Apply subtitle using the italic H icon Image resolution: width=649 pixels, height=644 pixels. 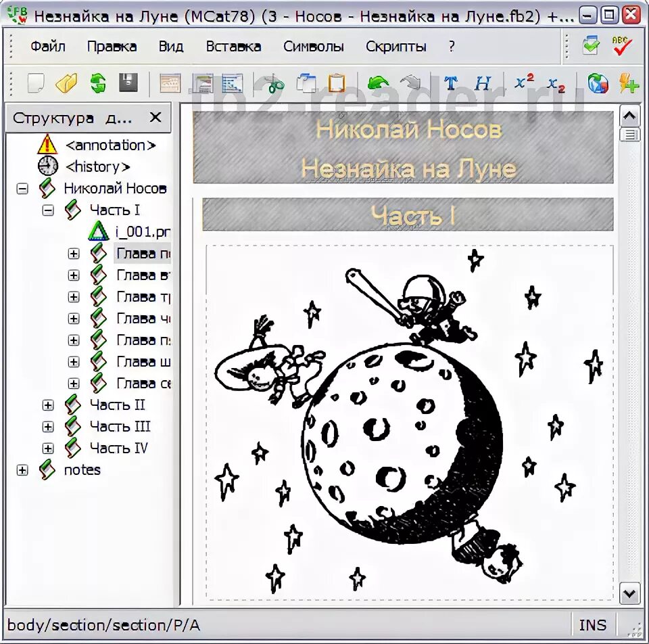[482, 83]
